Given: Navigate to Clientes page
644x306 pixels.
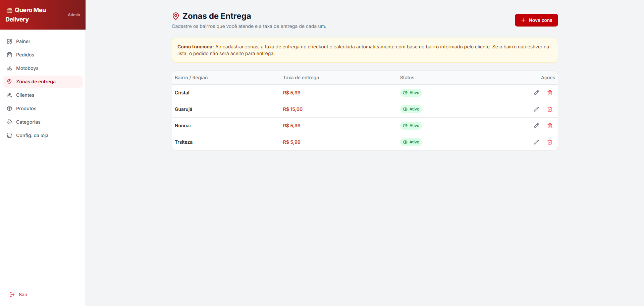Looking at the screenshot, I should [25, 95].
